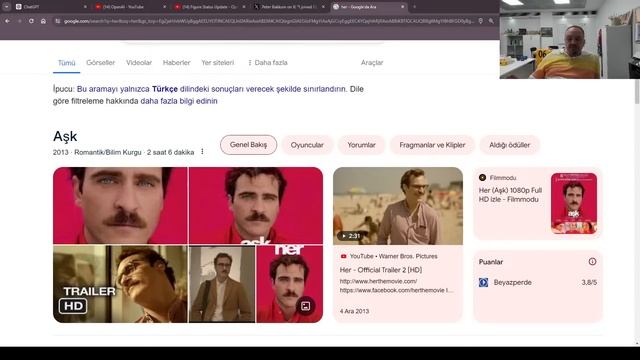The image size is (640, 360).
Task: Click the location icon in address bar
Action: [481, 21]
